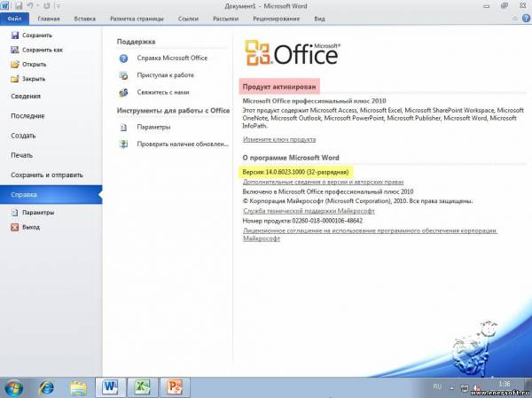
Task: Click the ribbon minimize arrow icon
Action: (x=514, y=19)
